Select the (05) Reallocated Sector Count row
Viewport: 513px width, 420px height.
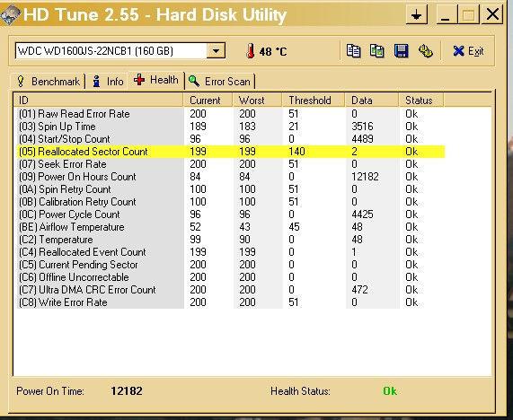pyautogui.click(x=231, y=152)
